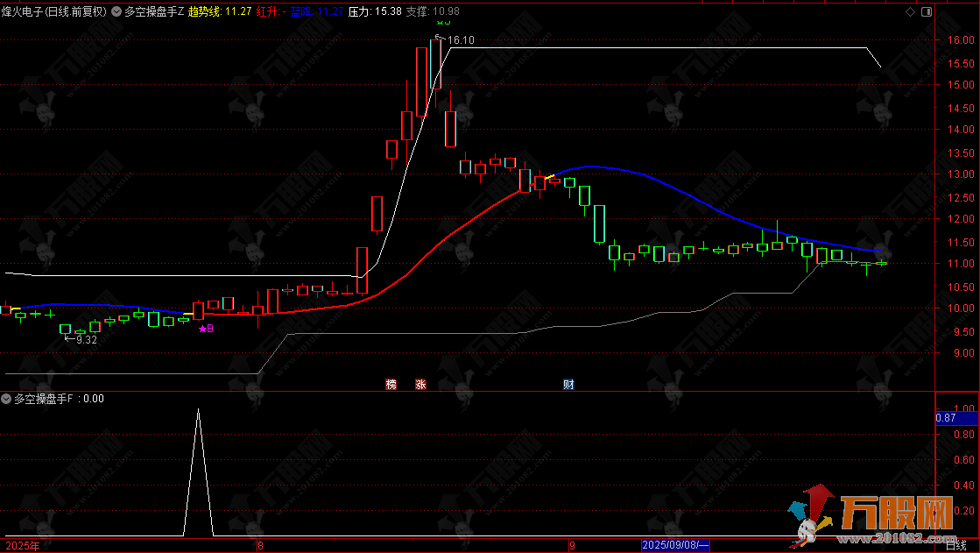Click the 趋势线: 11.27 value

click(220, 11)
